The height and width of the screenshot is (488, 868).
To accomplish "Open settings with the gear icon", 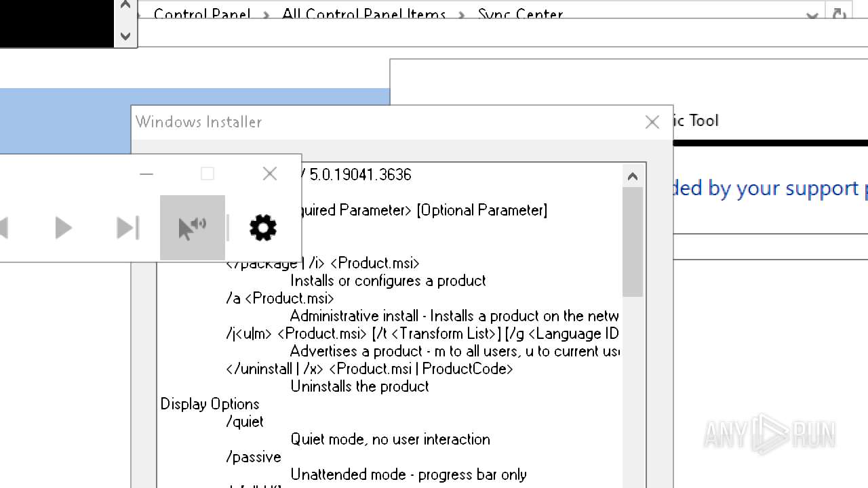I will pyautogui.click(x=263, y=228).
